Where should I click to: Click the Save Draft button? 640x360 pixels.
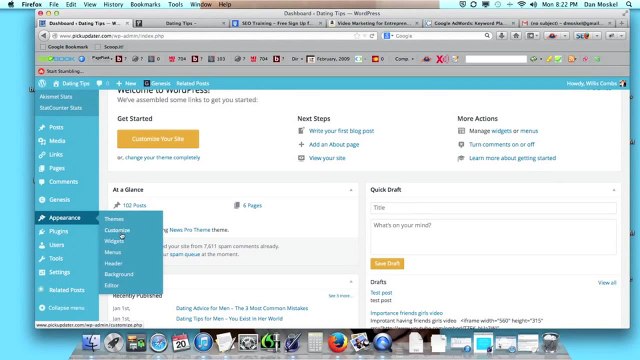(387, 264)
